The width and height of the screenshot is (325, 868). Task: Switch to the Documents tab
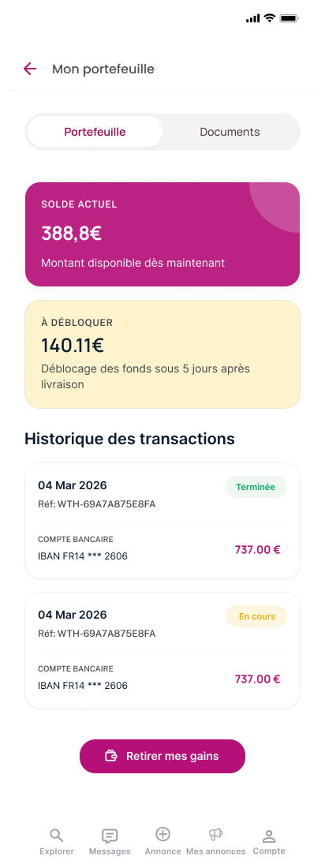230,132
